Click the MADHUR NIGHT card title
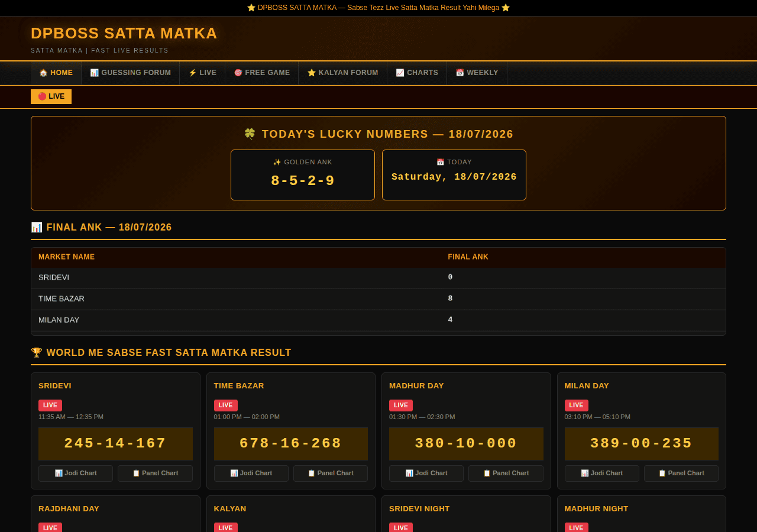Image resolution: width=757 pixels, height=532 pixels. coord(596,509)
